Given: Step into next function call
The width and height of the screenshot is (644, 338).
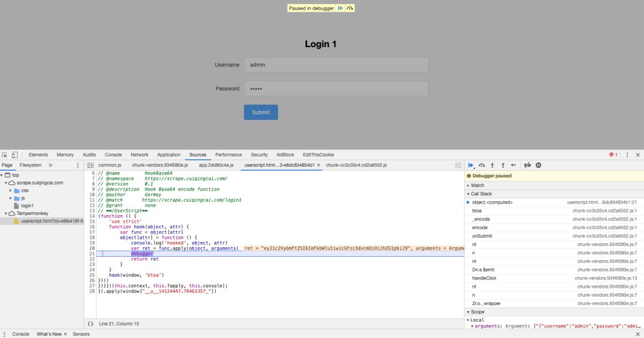Looking at the screenshot, I should click(x=492, y=165).
